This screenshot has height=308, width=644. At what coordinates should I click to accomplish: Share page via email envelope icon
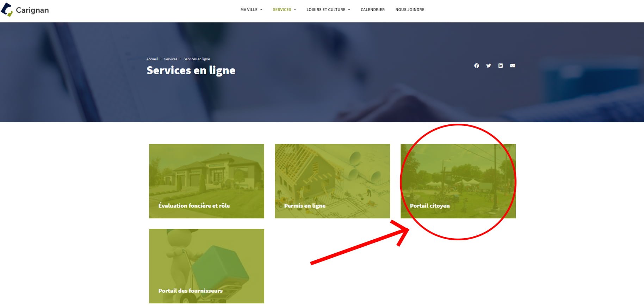(513, 66)
